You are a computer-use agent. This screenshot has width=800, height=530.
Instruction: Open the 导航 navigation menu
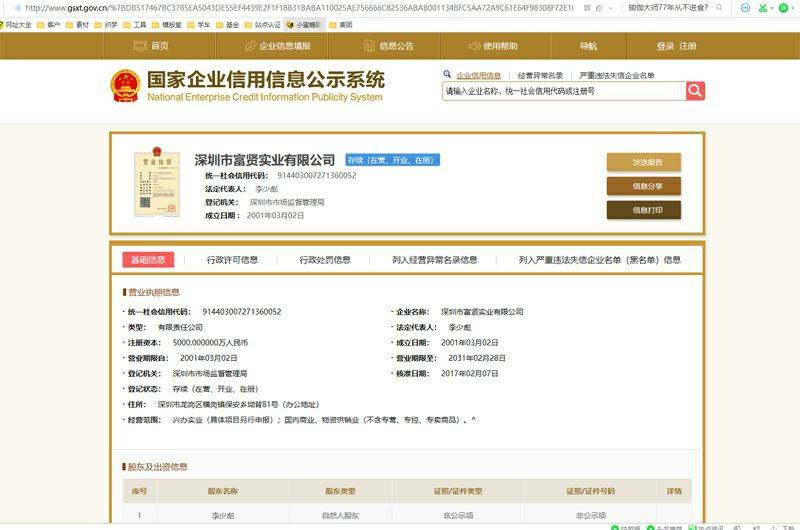tap(588, 46)
